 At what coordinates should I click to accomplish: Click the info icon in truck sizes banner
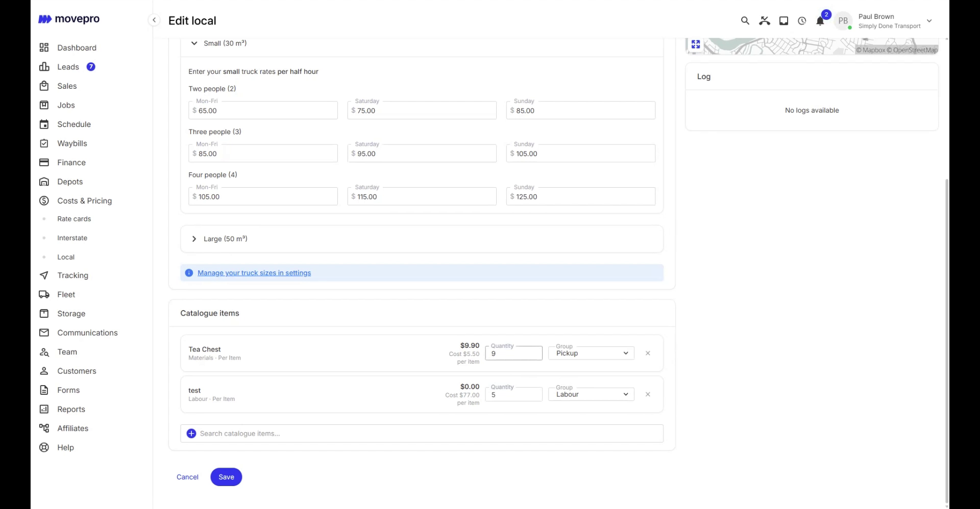coord(189,273)
